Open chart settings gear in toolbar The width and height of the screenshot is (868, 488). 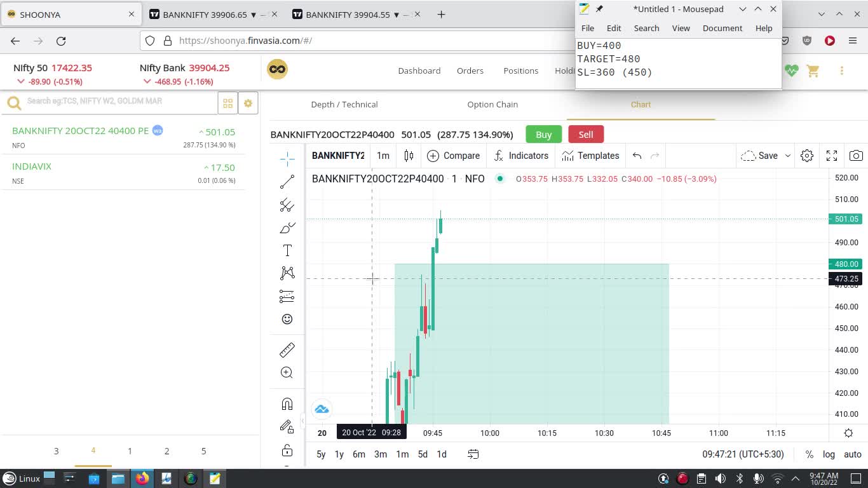[807, 156]
